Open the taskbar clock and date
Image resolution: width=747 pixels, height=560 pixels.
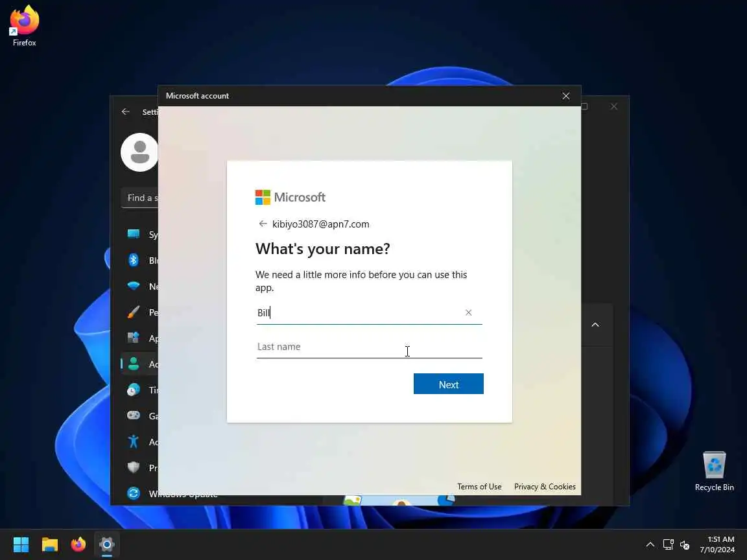click(x=717, y=544)
